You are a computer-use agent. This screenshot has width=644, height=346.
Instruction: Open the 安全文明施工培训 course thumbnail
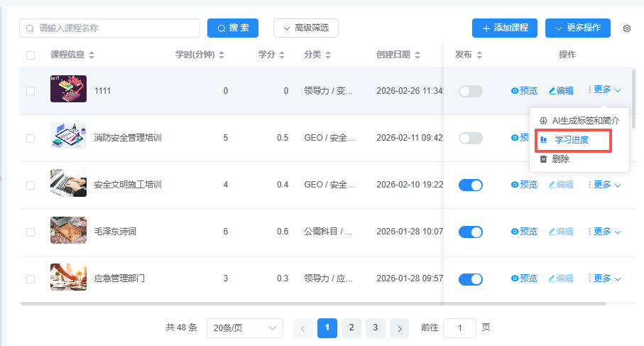coord(68,183)
